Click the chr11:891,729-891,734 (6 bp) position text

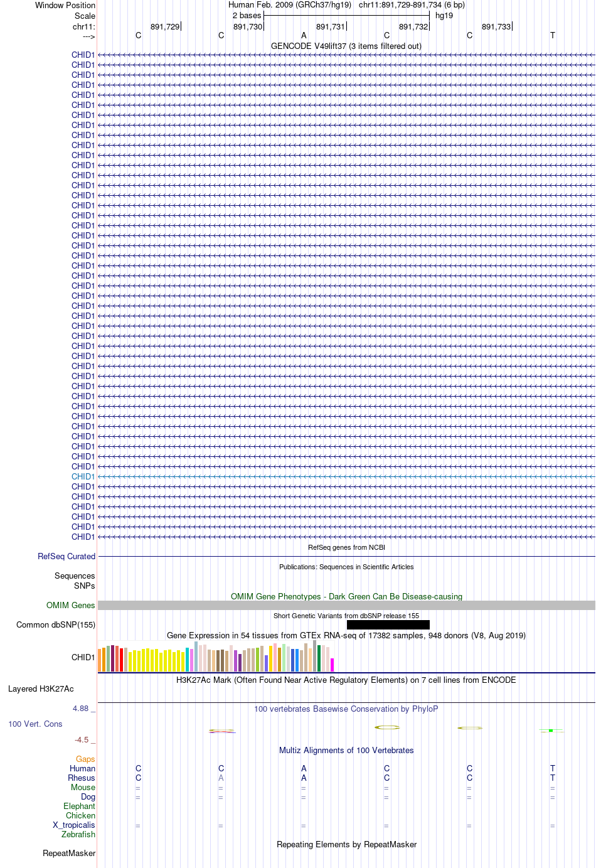[412, 5]
